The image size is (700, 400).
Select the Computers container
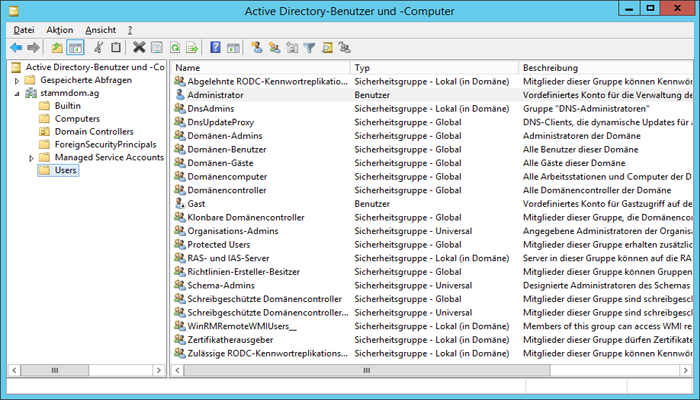[x=77, y=119]
